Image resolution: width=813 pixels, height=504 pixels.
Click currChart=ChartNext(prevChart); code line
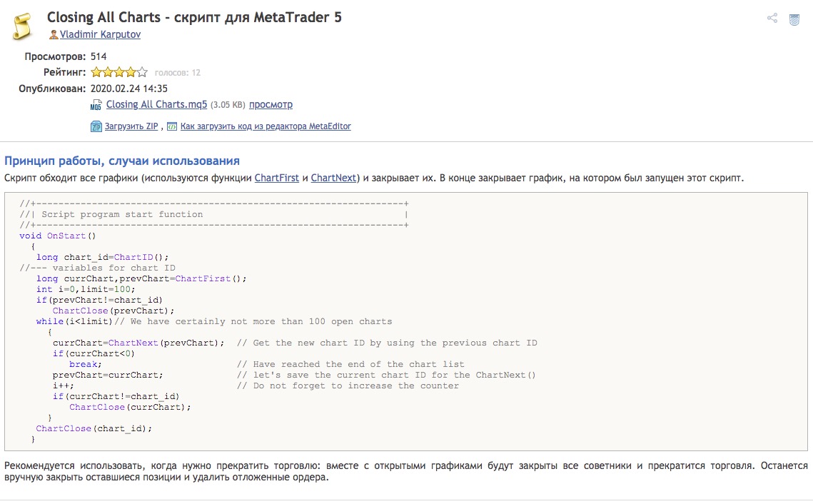tap(138, 343)
